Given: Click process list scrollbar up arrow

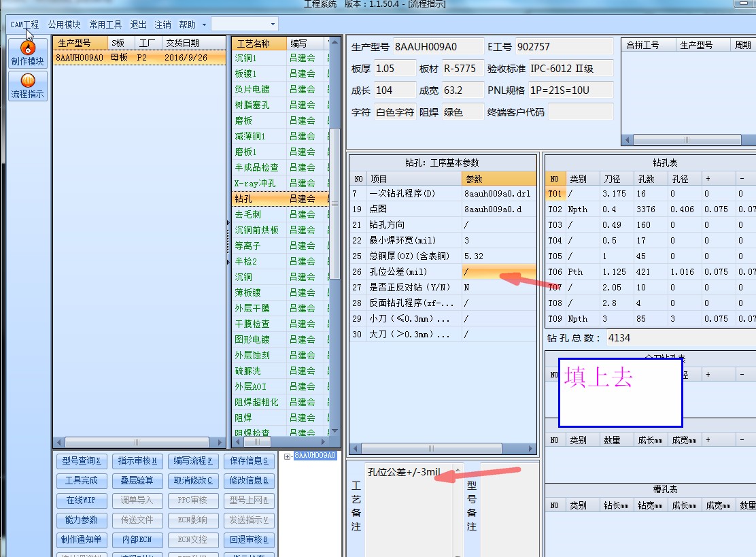Looking at the screenshot, I should pos(335,42).
